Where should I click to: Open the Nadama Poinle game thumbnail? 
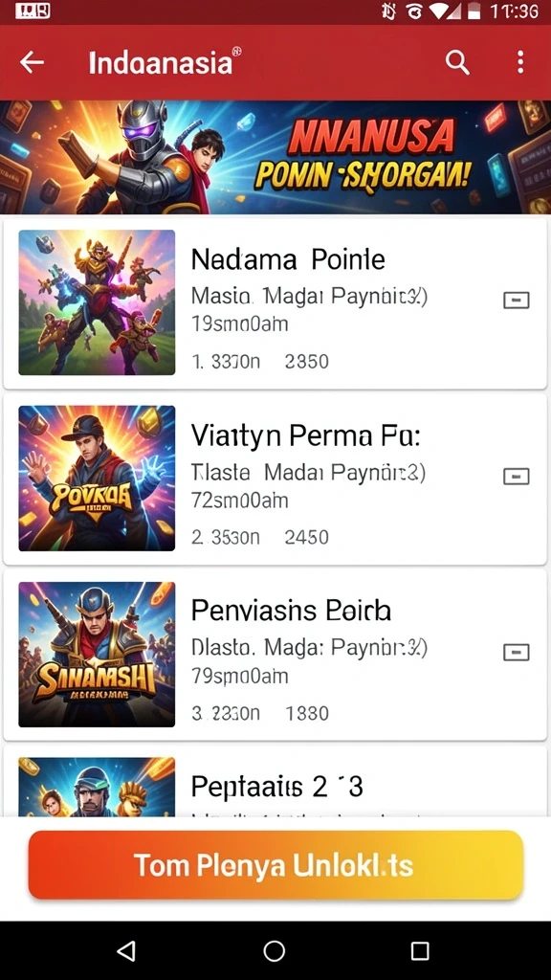pos(97,302)
